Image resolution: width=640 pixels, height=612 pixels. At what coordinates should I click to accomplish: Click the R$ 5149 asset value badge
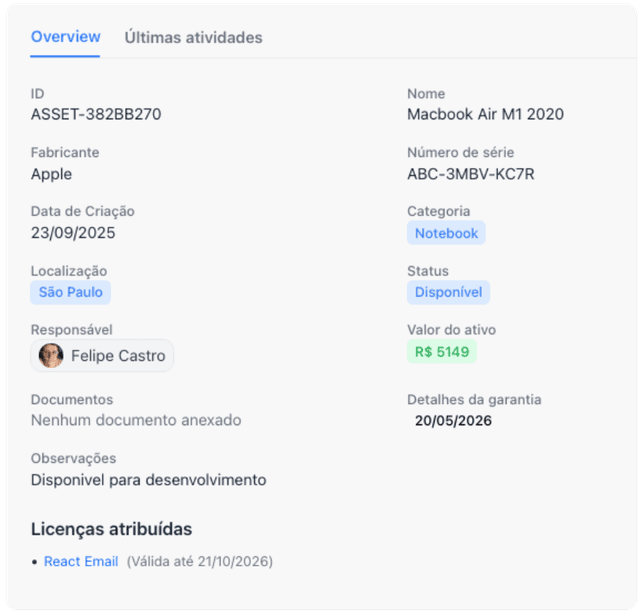click(x=441, y=351)
